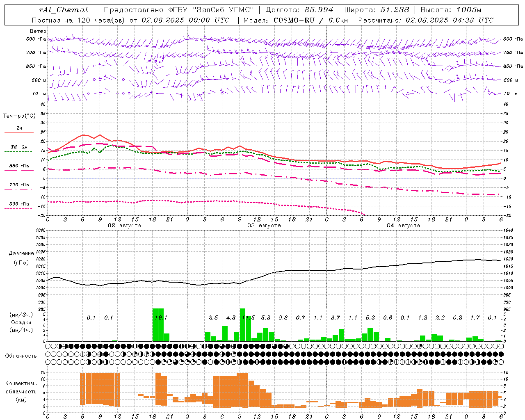This screenshot has height=420, width=525.
Task: Click the date label 03 августа
Action: click(x=264, y=226)
